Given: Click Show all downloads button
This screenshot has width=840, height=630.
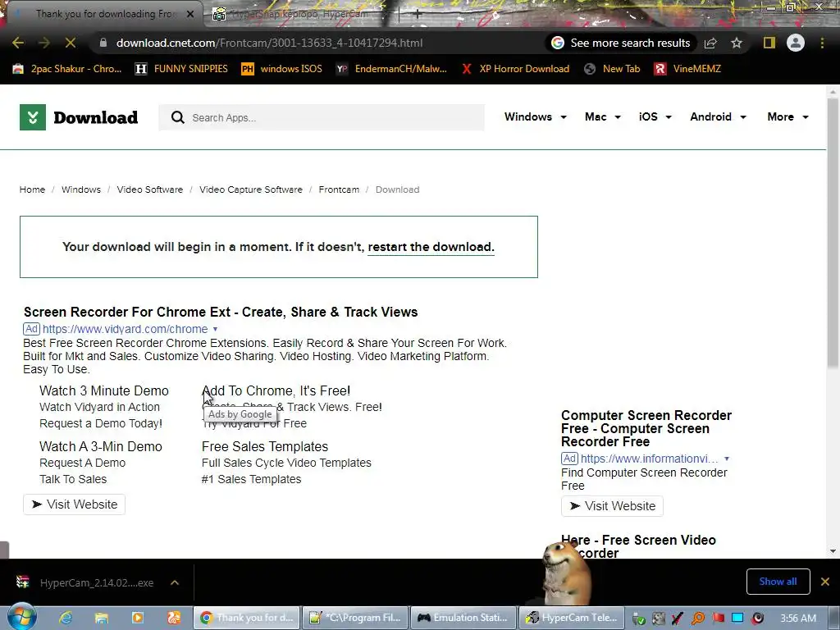Looking at the screenshot, I should (x=778, y=582).
